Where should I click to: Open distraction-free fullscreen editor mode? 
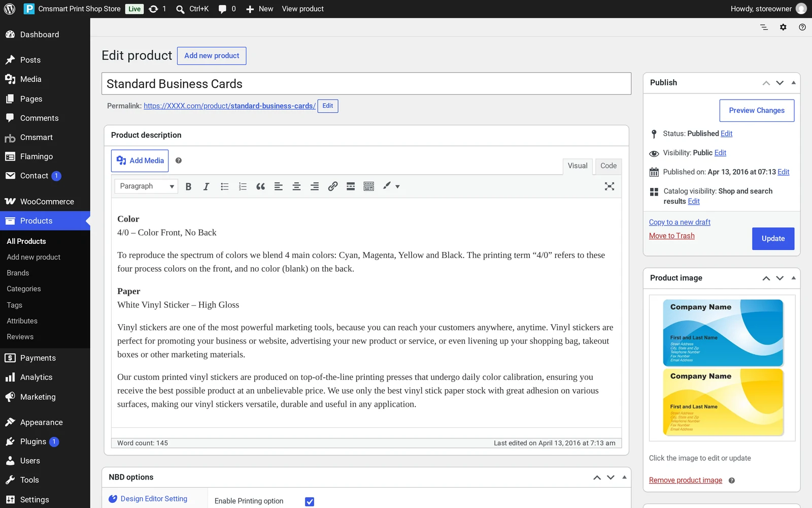[x=610, y=186]
